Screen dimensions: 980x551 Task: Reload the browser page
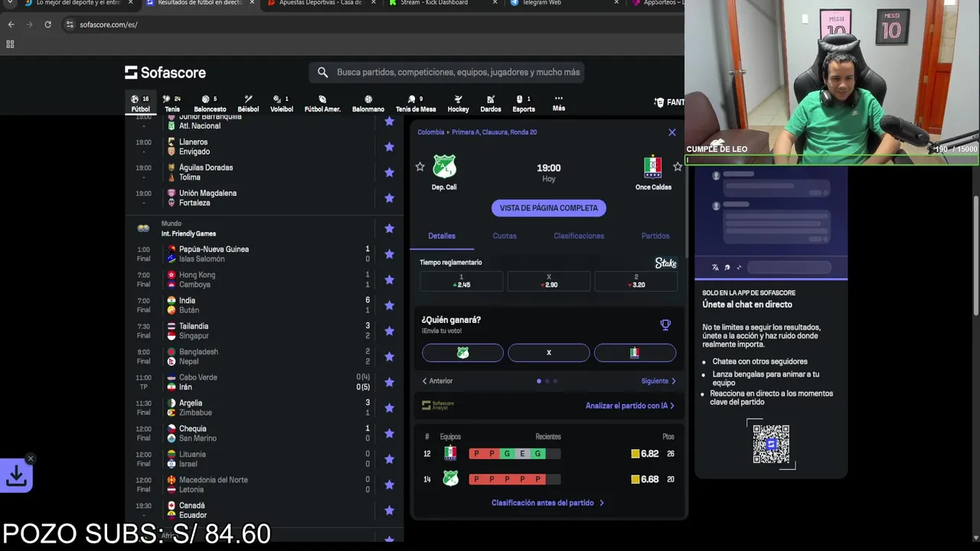pos(47,24)
